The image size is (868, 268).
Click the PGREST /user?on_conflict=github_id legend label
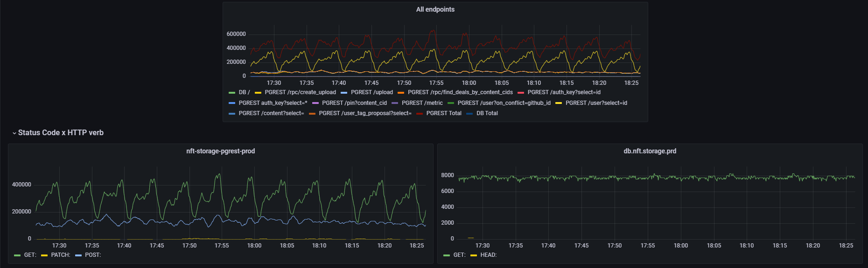tap(504, 103)
